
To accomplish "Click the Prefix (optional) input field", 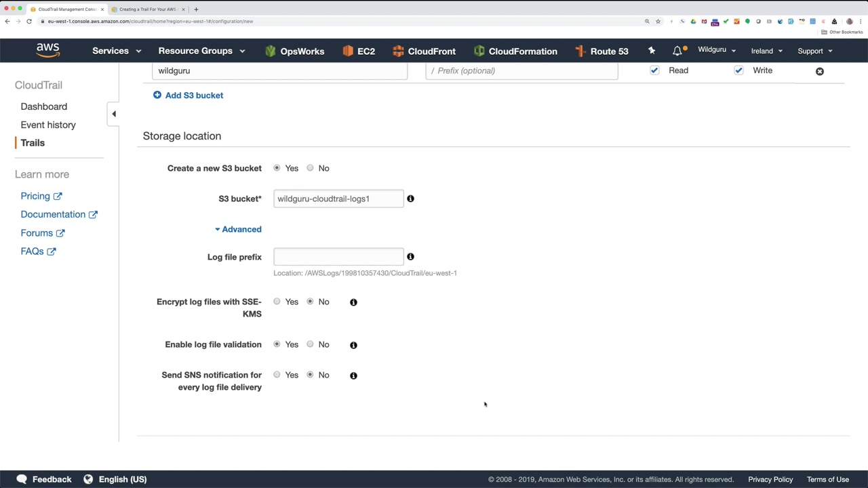I will point(521,70).
